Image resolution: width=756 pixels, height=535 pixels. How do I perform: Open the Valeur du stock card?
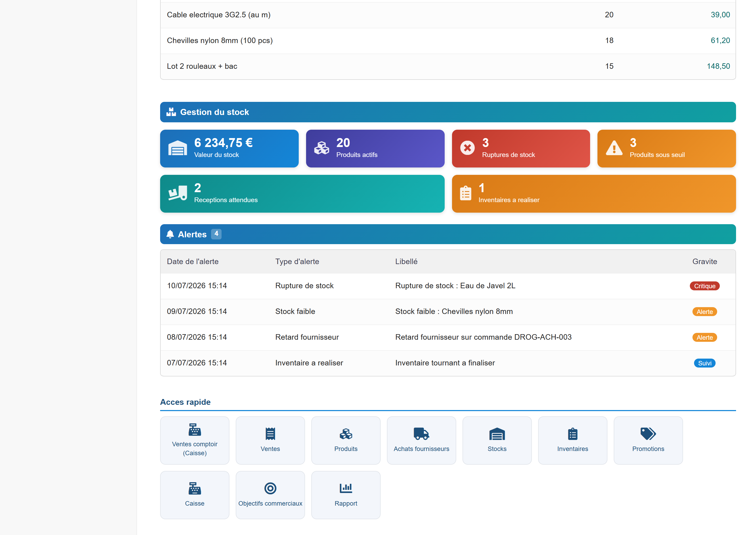pos(229,149)
